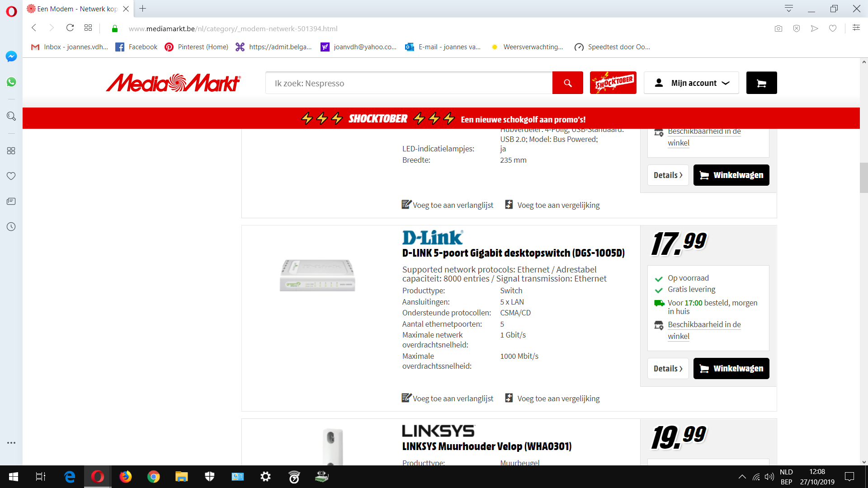The width and height of the screenshot is (868, 488).
Task: Open LINKSYS Muurhouder Velop title
Action: click(x=487, y=446)
